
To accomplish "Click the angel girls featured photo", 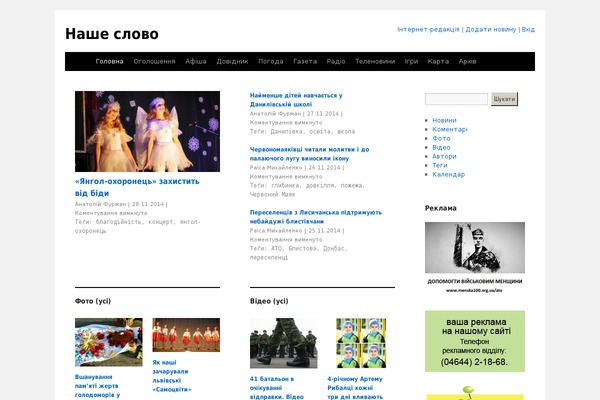I will pyautogui.click(x=147, y=131).
